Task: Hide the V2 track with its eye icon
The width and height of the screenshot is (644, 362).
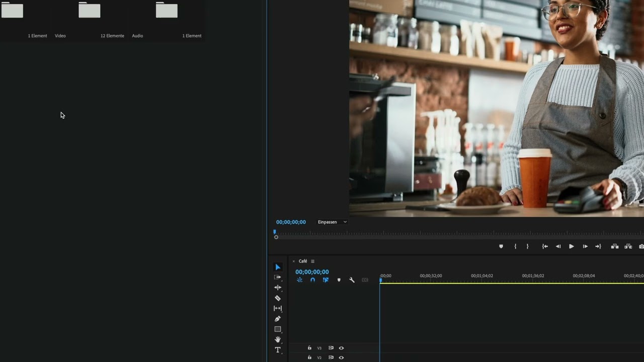Action: pos(341,357)
